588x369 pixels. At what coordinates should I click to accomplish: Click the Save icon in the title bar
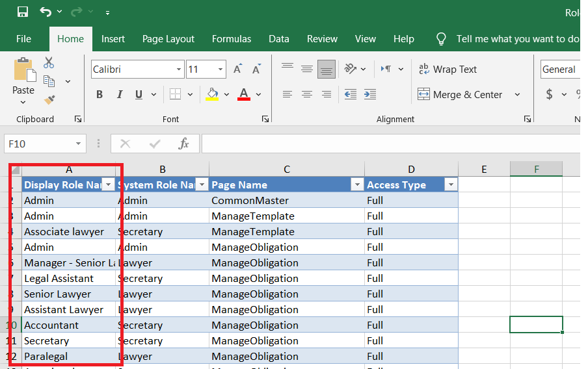point(23,12)
